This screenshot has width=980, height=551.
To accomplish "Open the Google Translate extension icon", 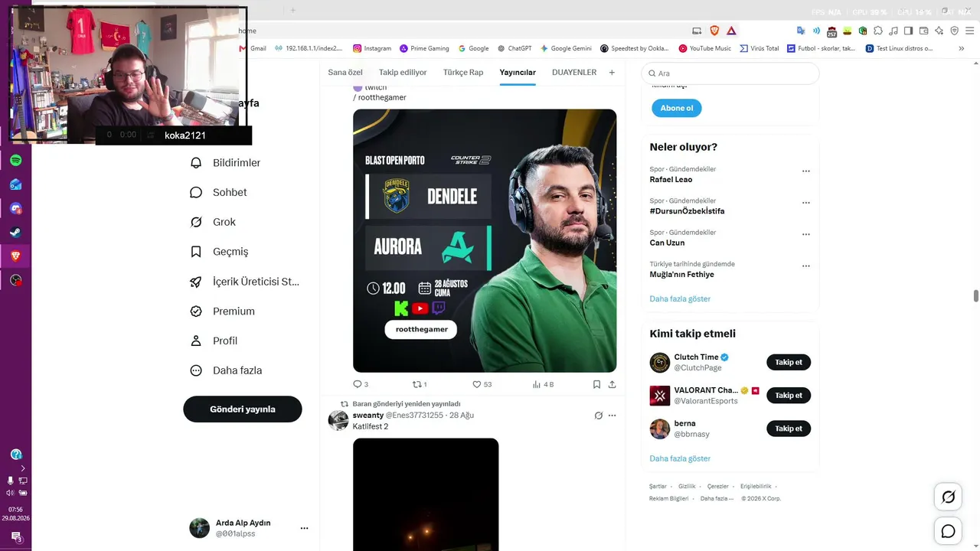I will (801, 31).
